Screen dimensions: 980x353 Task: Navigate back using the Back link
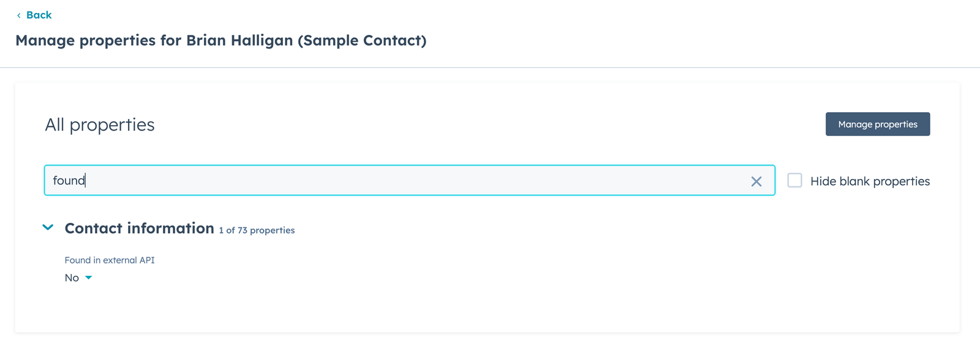click(x=38, y=15)
